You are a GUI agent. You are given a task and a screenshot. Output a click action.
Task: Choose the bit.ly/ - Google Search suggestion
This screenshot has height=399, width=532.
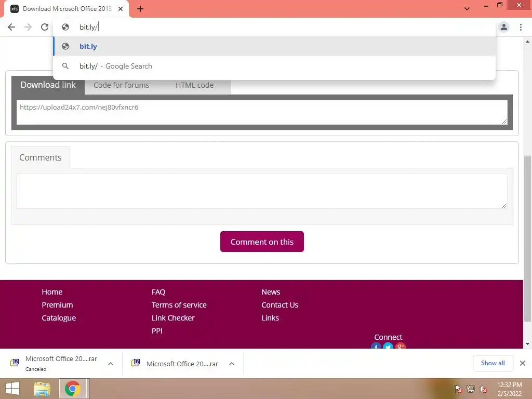pos(274,66)
